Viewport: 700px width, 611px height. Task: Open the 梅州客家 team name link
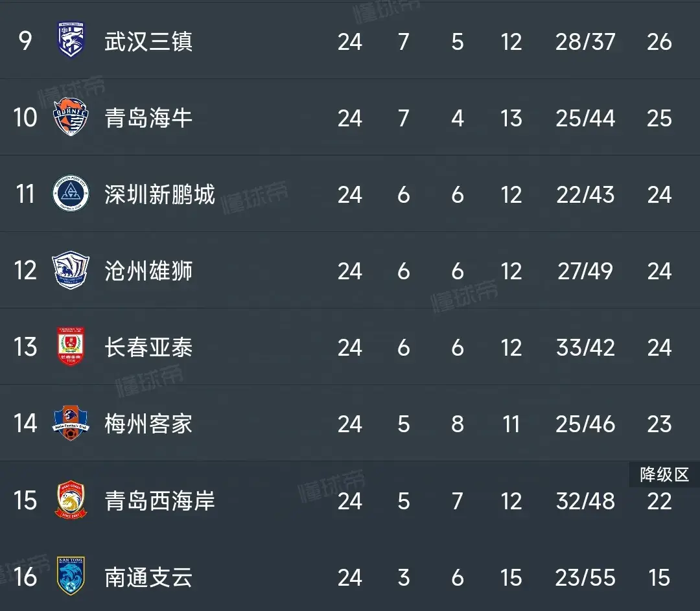[148, 424]
